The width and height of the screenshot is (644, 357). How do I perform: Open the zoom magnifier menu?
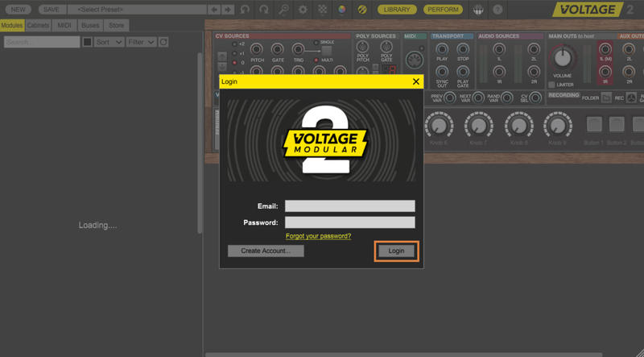click(283, 10)
